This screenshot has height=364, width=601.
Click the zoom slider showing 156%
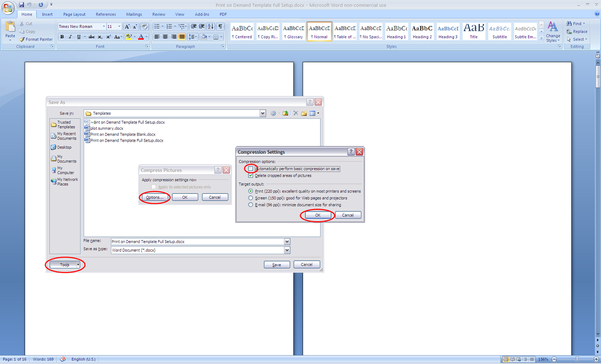pos(543,359)
